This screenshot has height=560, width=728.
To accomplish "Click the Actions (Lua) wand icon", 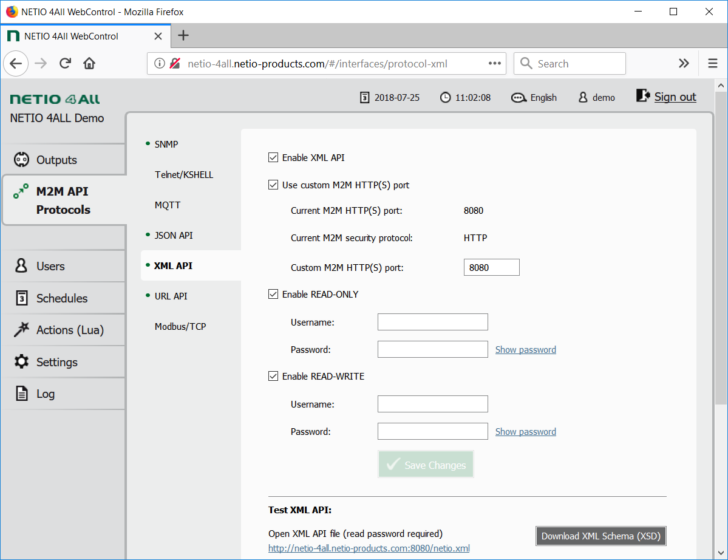I will coord(21,329).
